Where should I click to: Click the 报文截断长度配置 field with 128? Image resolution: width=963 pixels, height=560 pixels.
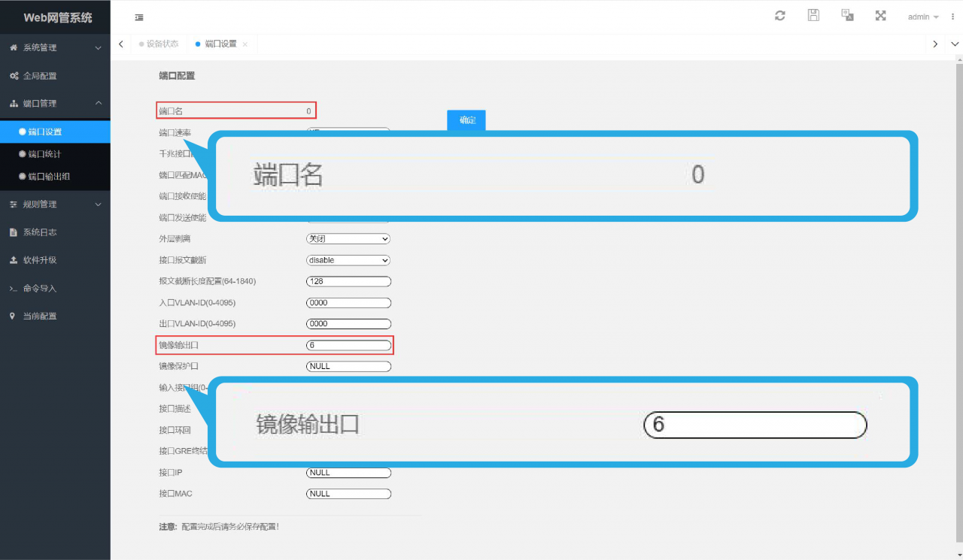click(x=349, y=282)
